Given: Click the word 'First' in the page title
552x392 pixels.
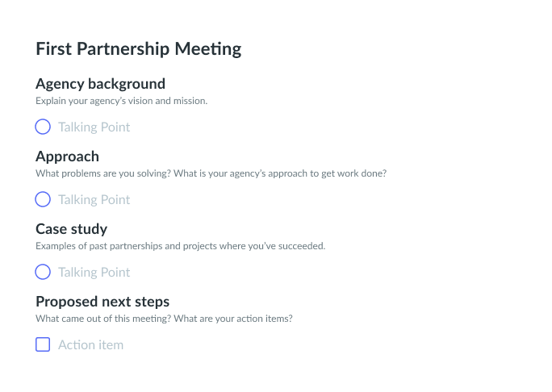Looking at the screenshot, I should click(x=52, y=48).
